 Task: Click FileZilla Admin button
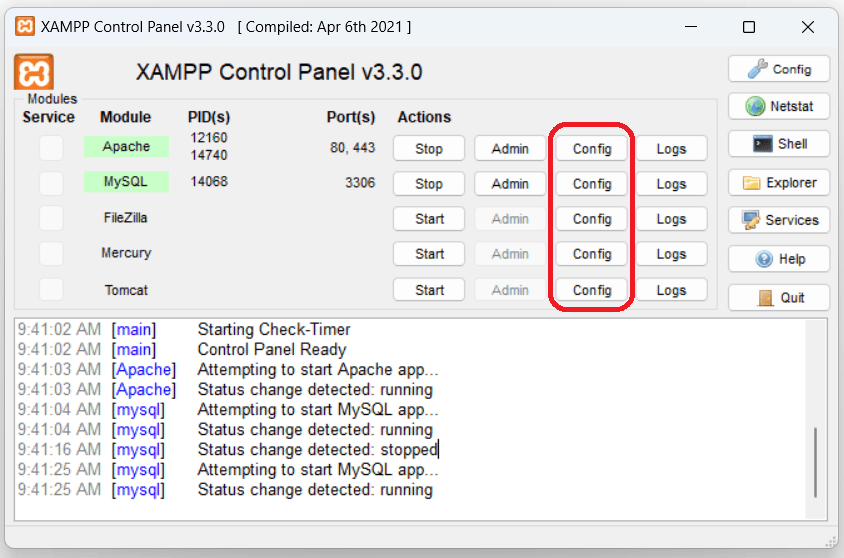510,219
